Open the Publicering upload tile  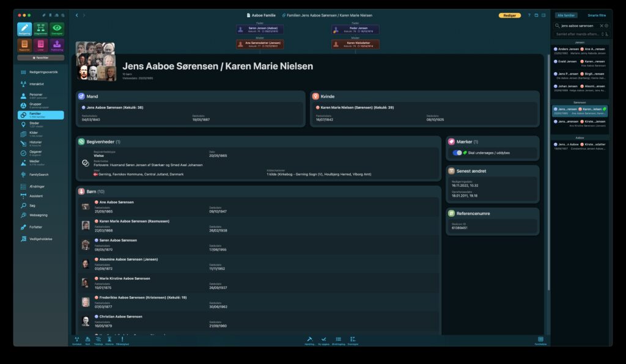click(x=57, y=45)
